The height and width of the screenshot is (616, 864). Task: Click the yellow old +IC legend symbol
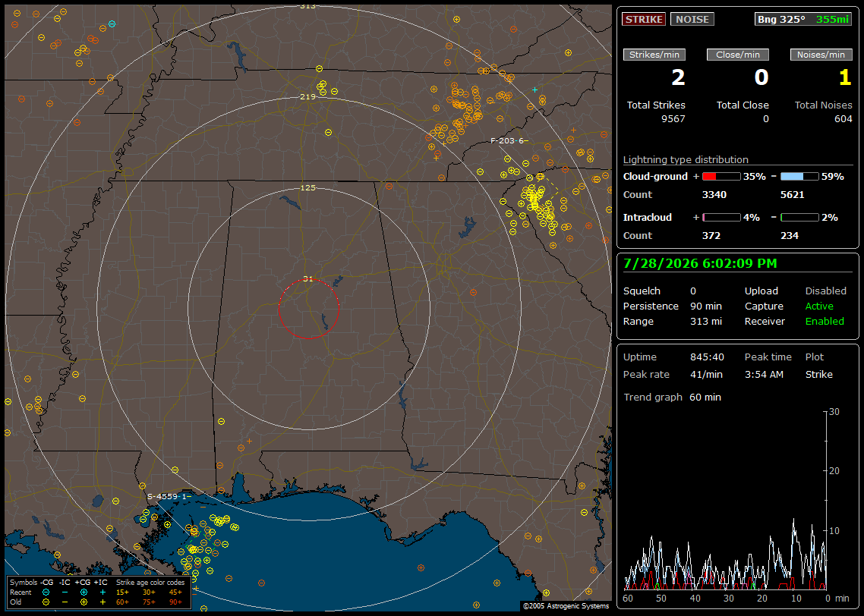pyautogui.click(x=102, y=602)
